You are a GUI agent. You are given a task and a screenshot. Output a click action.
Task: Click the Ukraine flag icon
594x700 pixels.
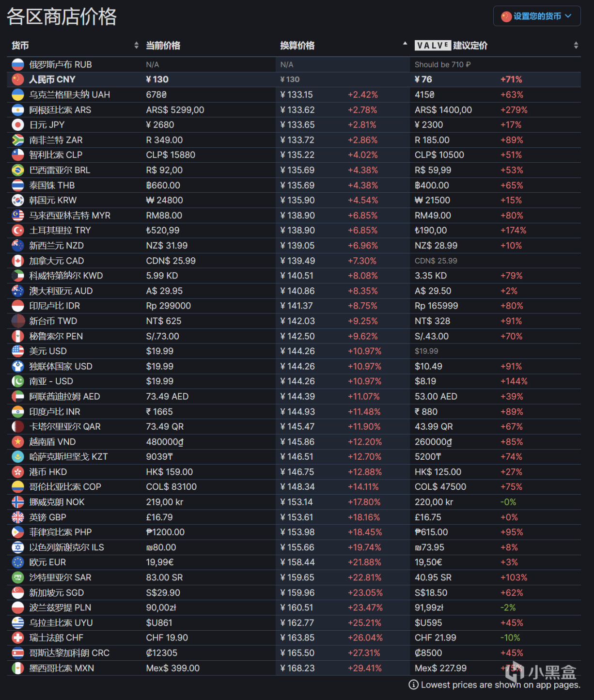(x=18, y=94)
